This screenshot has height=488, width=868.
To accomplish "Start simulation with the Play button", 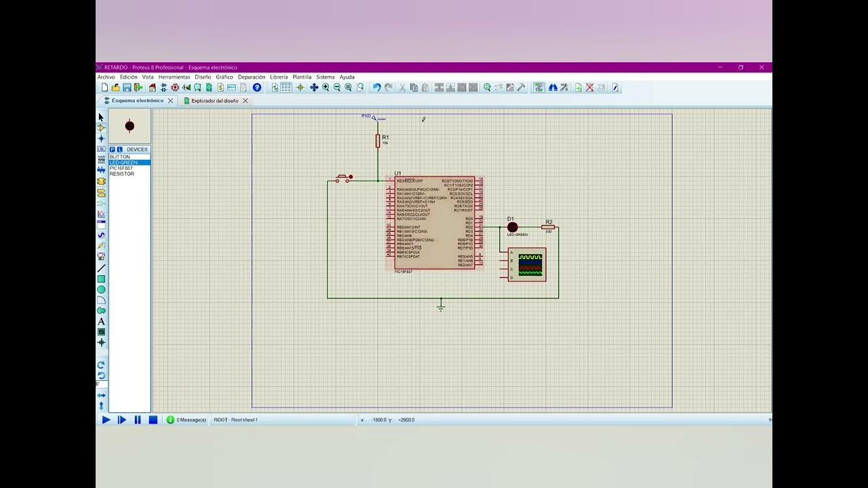I will (x=106, y=420).
